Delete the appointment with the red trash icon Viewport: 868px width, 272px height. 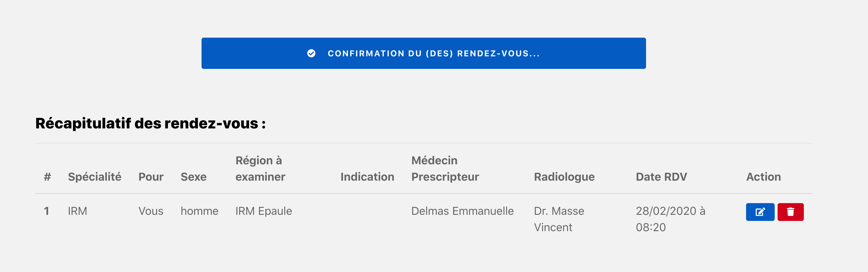790,212
